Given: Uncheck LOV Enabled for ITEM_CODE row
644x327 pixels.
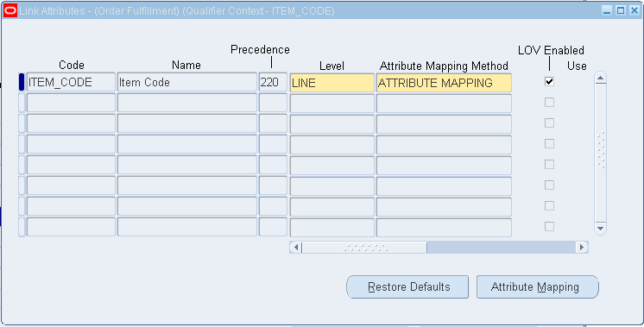Looking at the screenshot, I should (549, 82).
